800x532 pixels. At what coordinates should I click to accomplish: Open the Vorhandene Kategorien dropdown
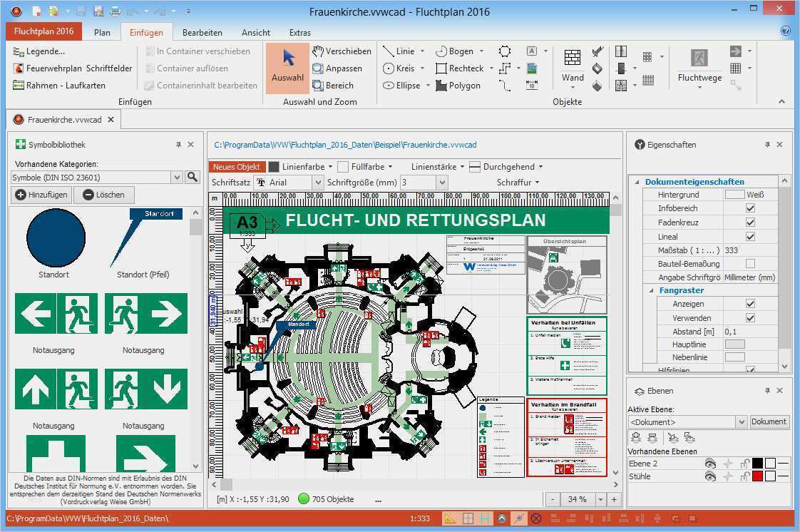[177, 178]
